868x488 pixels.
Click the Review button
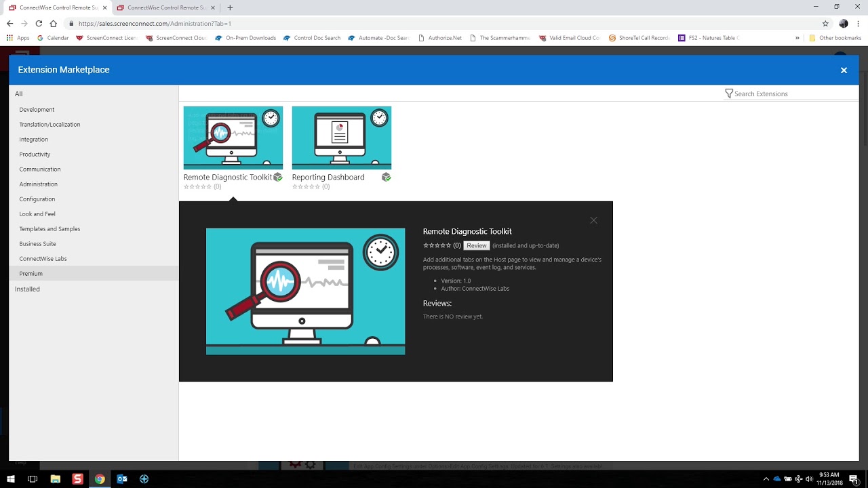tap(476, 245)
